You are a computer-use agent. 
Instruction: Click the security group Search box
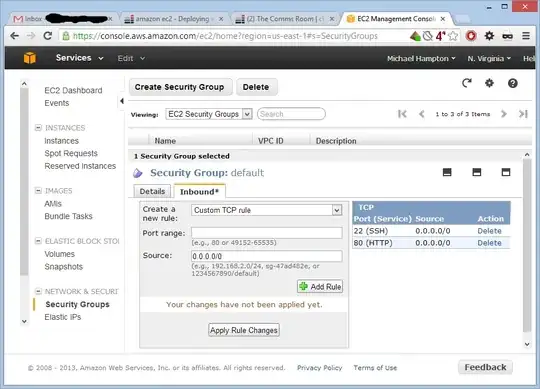click(x=291, y=114)
